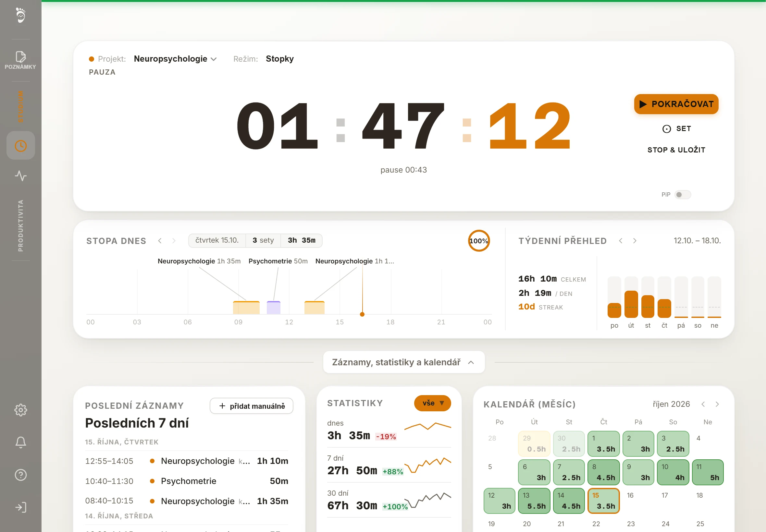The width and height of the screenshot is (766, 532).
Task: Select calendar day 13 with 5.5h
Action: pos(534,501)
